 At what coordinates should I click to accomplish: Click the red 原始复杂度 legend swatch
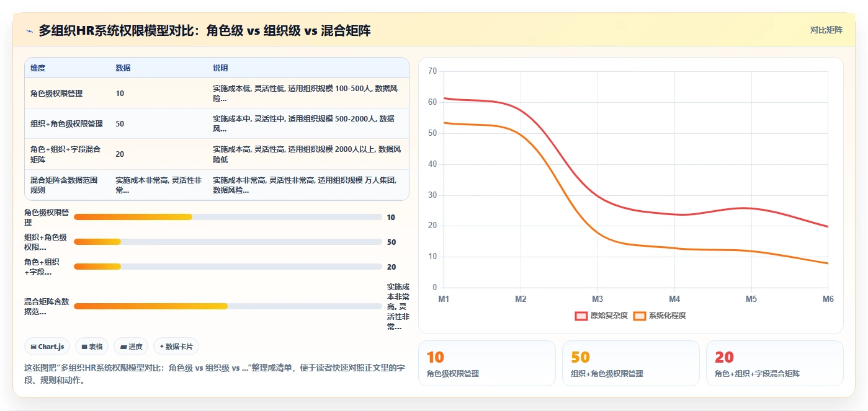[x=581, y=316]
